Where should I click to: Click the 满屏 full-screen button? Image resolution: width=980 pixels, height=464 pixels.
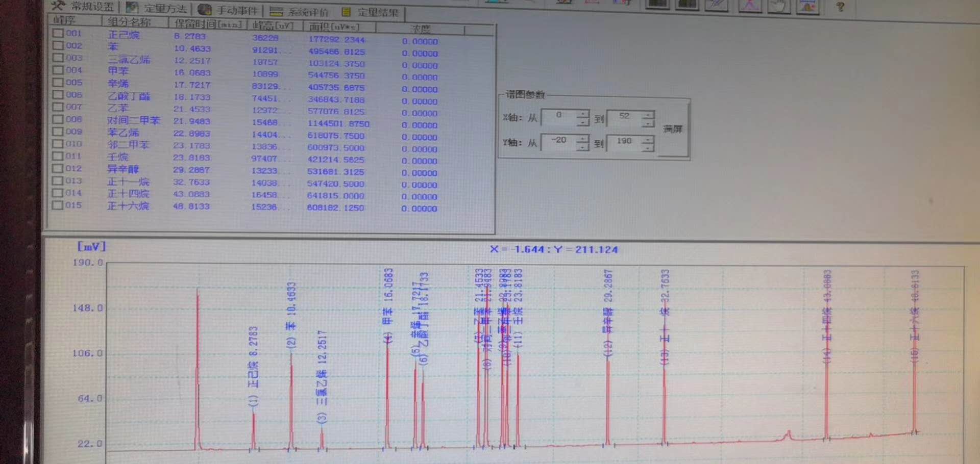[672, 130]
